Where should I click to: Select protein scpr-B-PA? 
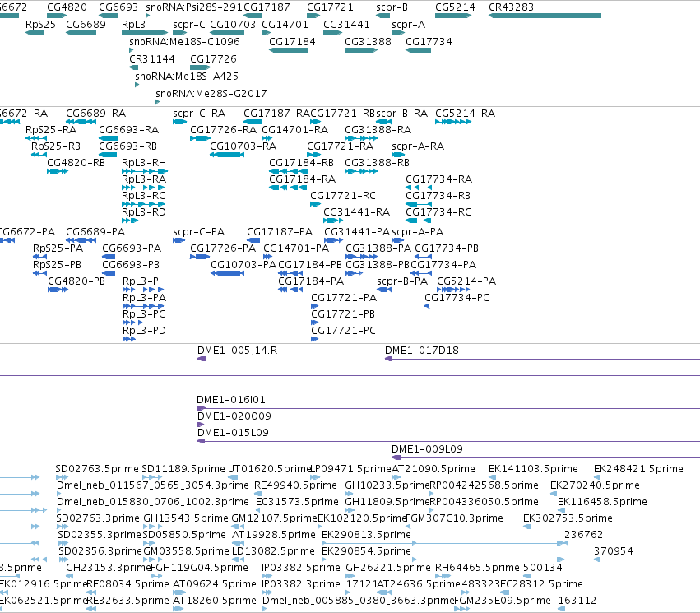click(x=384, y=290)
